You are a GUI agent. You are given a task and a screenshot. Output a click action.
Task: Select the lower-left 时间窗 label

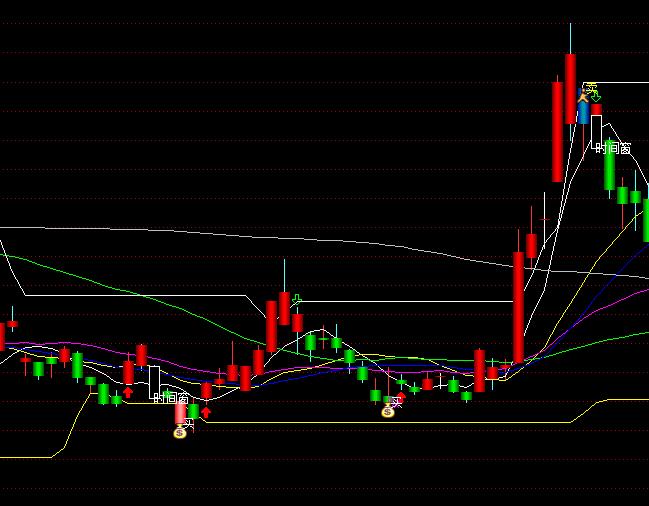[170, 398]
